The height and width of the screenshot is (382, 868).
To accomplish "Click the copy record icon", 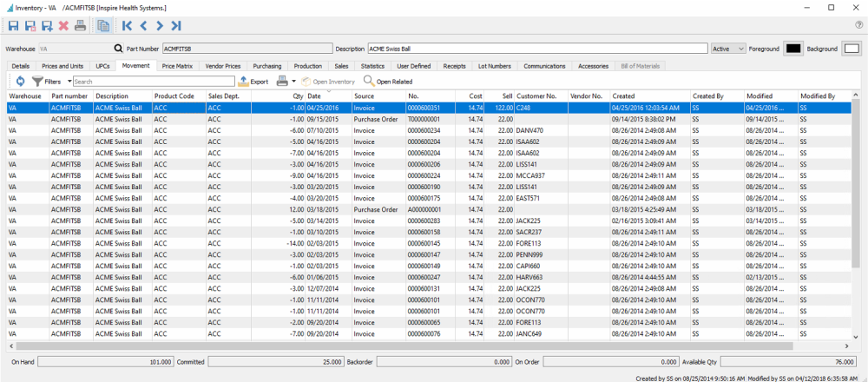I will [x=104, y=26].
